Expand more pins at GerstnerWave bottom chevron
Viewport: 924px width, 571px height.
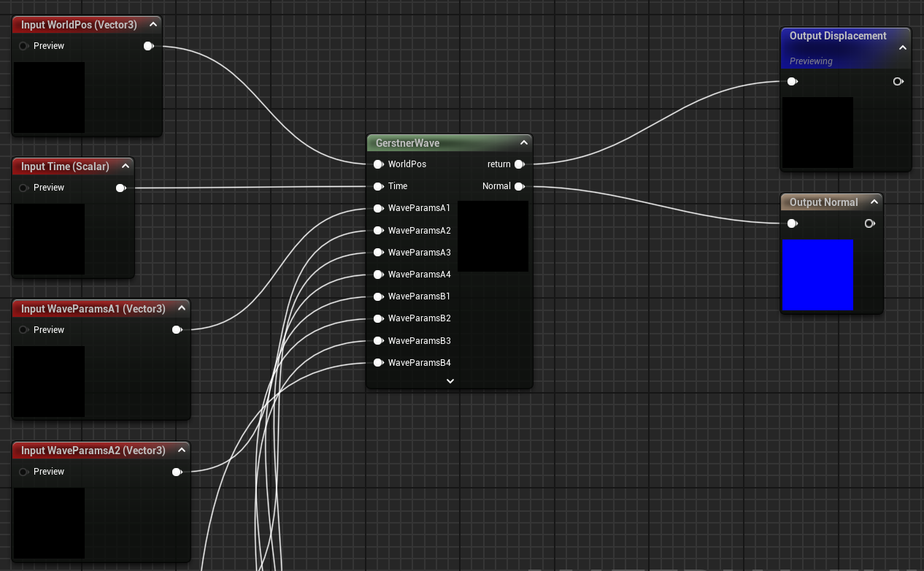coord(450,380)
